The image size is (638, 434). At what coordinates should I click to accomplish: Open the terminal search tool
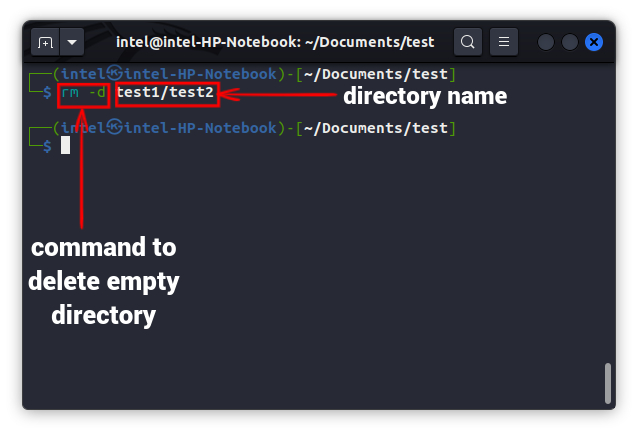468,42
